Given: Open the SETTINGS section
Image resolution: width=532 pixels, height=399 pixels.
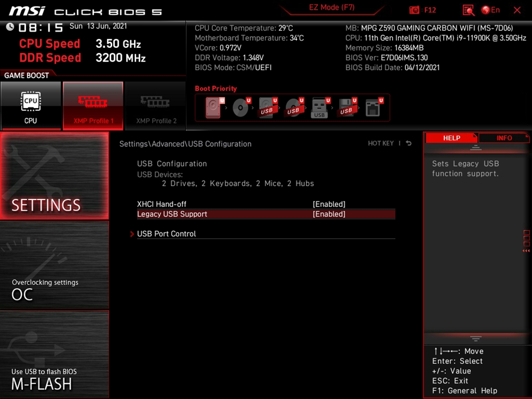Looking at the screenshot, I should pyautogui.click(x=54, y=176).
